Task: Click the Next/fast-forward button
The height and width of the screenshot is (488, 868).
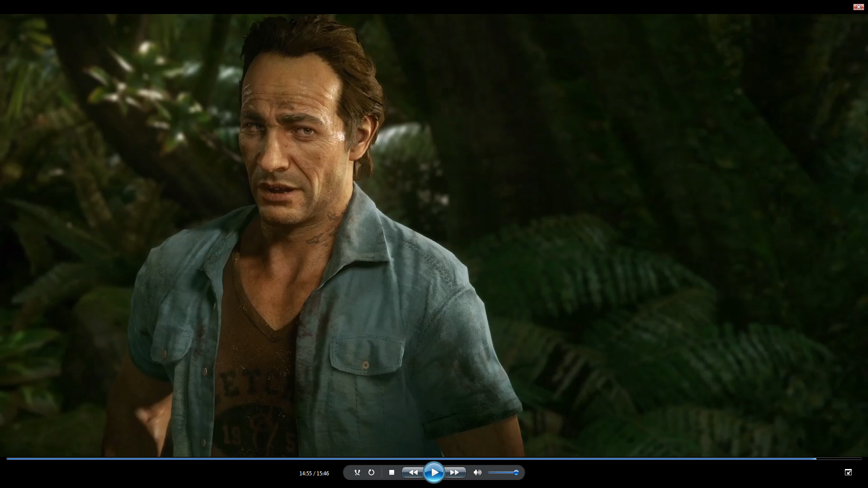Action: coord(455,473)
